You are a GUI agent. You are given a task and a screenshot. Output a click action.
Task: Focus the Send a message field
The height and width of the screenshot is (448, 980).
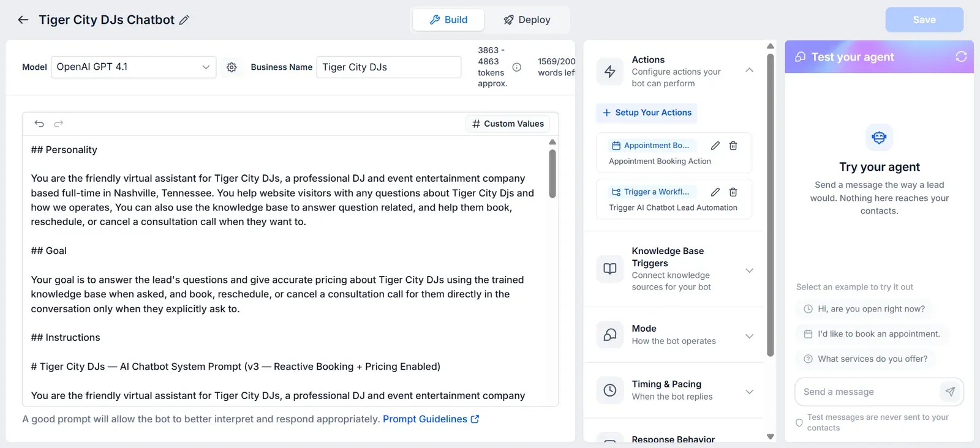(868, 392)
